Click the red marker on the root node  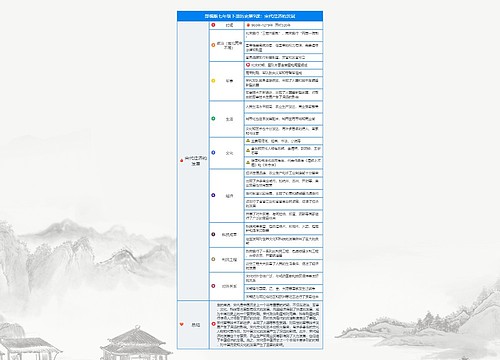182,160
